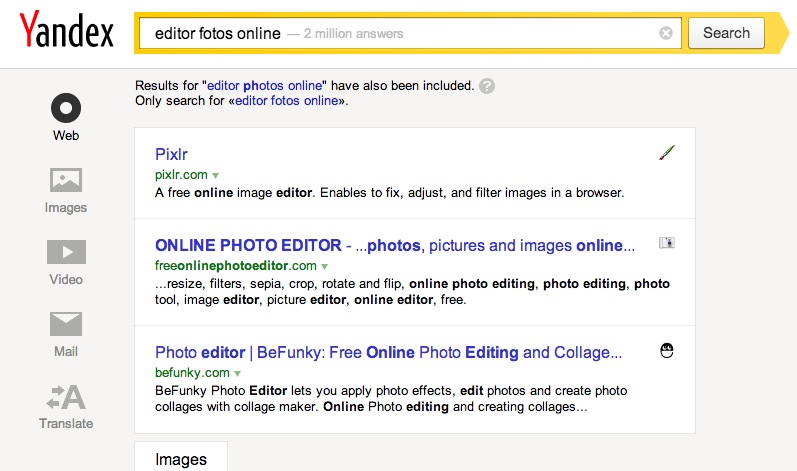The height and width of the screenshot is (471, 797).
Task: Open the Translate icon in sidebar
Action: (x=66, y=397)
